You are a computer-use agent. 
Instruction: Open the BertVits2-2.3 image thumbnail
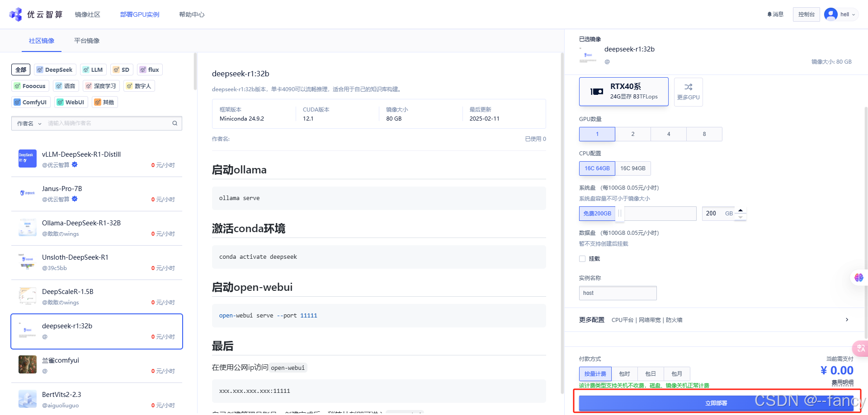coord(28,399)
